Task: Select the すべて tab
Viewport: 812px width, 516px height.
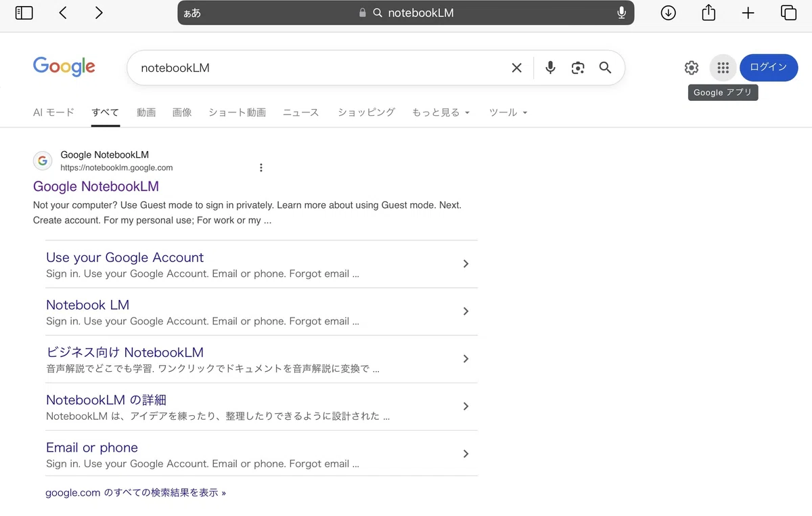Action: coord(106,112)
